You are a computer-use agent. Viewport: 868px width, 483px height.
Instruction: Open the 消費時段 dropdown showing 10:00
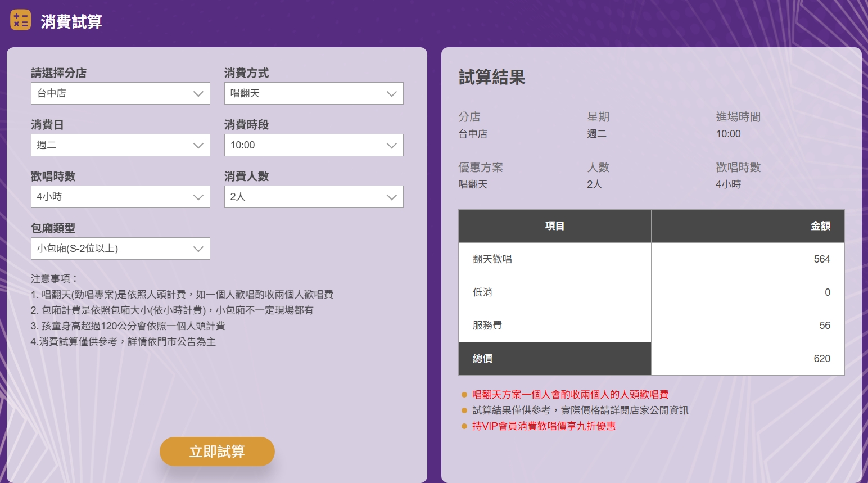click(314, 145)
